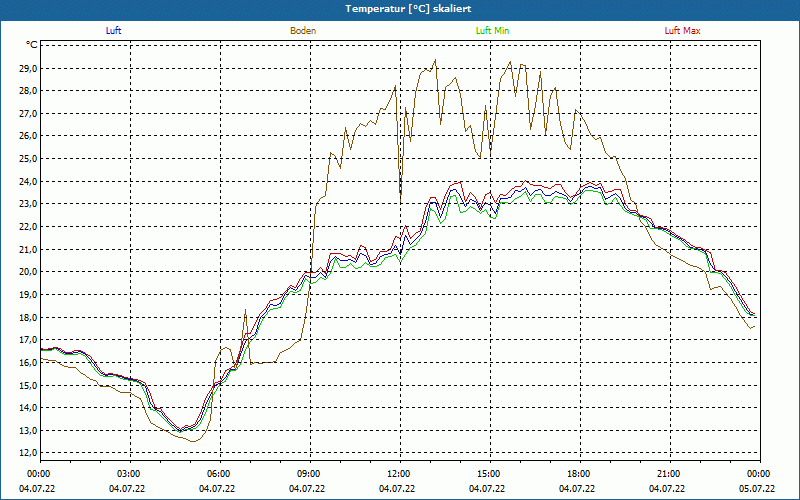Click the 29,0 y-axis value
This screenshot has width=800, height=500.
29,68
